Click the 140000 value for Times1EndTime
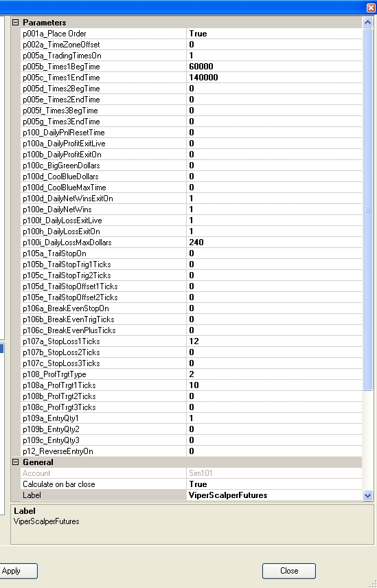 click(203, 78)
